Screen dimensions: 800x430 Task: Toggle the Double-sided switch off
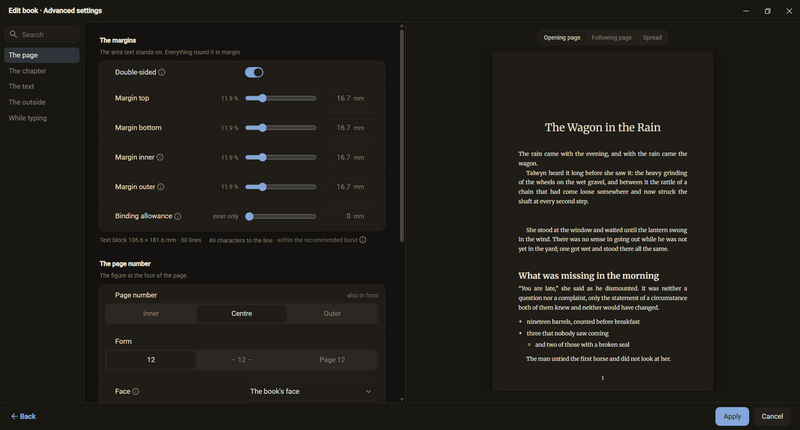pos(254,72)
